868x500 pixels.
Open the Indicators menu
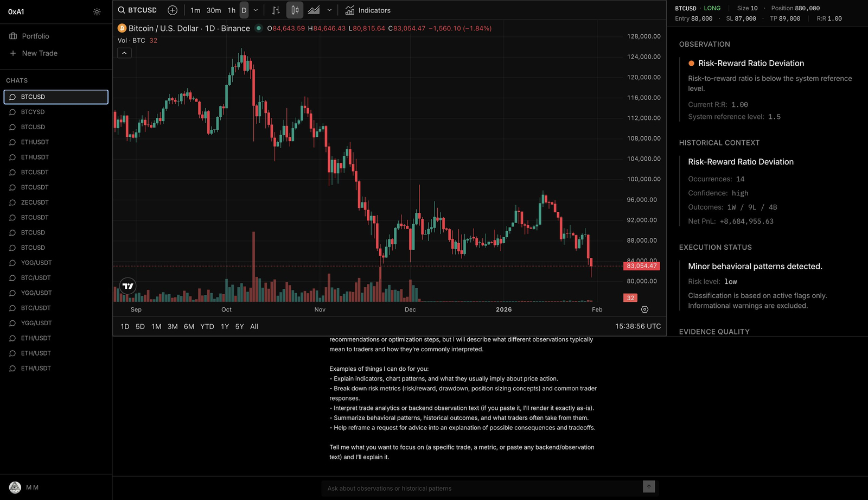pos(368,10)
